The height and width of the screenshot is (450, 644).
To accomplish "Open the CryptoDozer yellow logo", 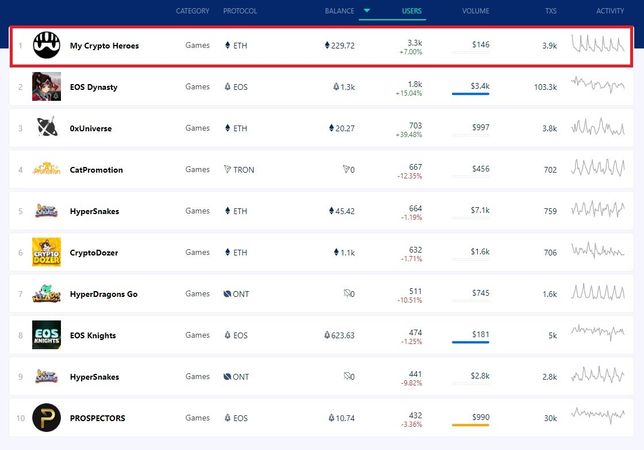I will point(46,252).
